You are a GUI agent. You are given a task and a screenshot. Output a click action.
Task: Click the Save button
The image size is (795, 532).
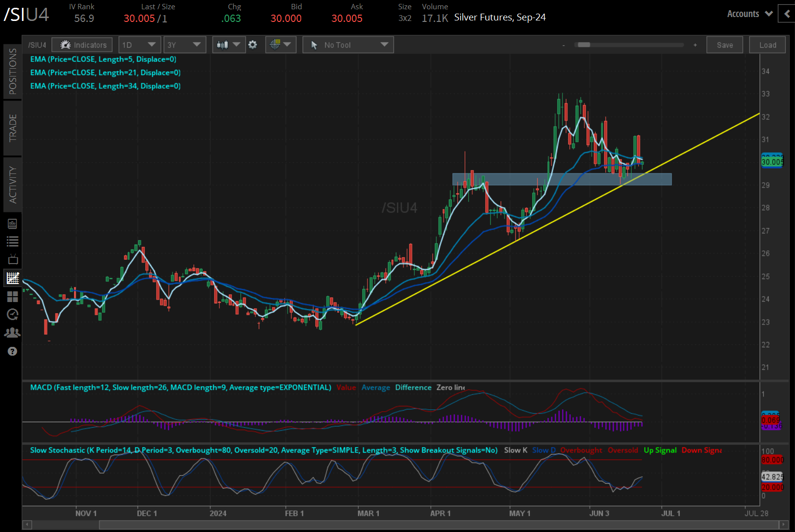[x=724, y=45]
